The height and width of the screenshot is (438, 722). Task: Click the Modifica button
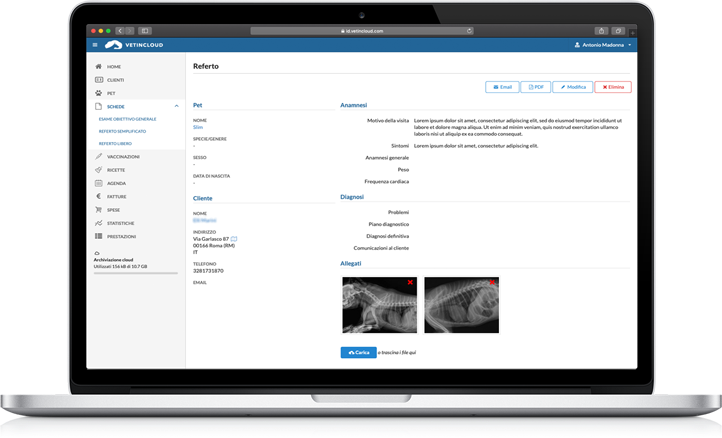[573, 87]
